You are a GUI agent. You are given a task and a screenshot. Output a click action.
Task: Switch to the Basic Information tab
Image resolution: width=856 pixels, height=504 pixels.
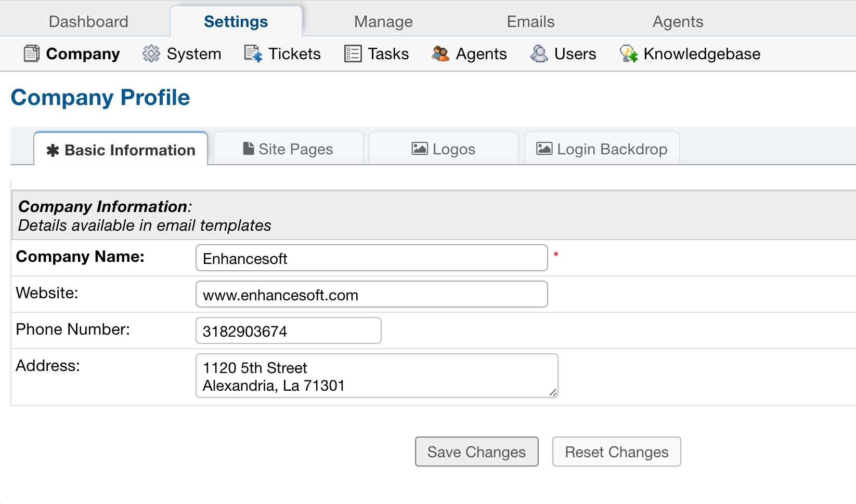121,150
